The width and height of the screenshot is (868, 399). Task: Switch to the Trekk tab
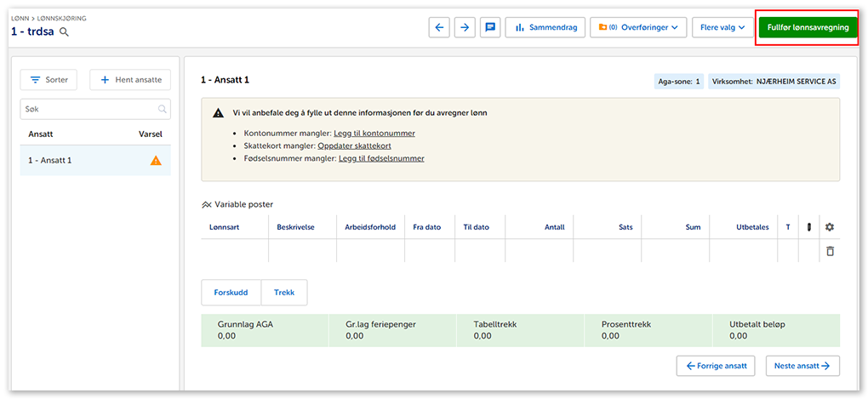click(x=284, y=292)
